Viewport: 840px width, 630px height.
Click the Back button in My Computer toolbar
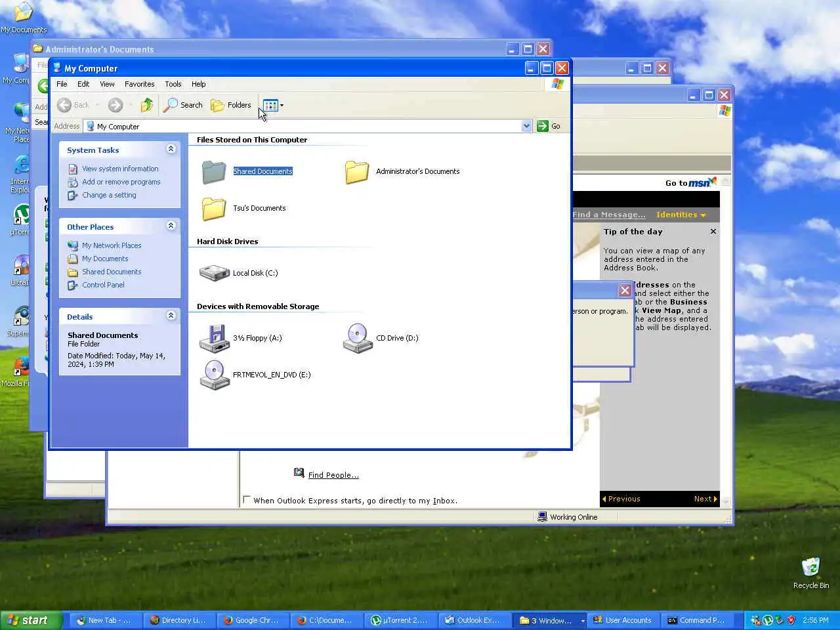pyautogui.click(x=73, y=105)
